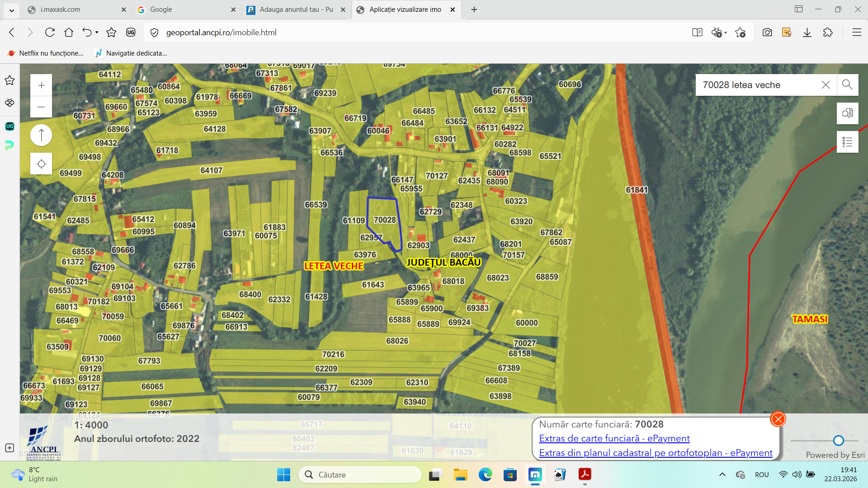Open the layer query tool icon
Viewport: 868px width, 488px height.
pos(847,113)
